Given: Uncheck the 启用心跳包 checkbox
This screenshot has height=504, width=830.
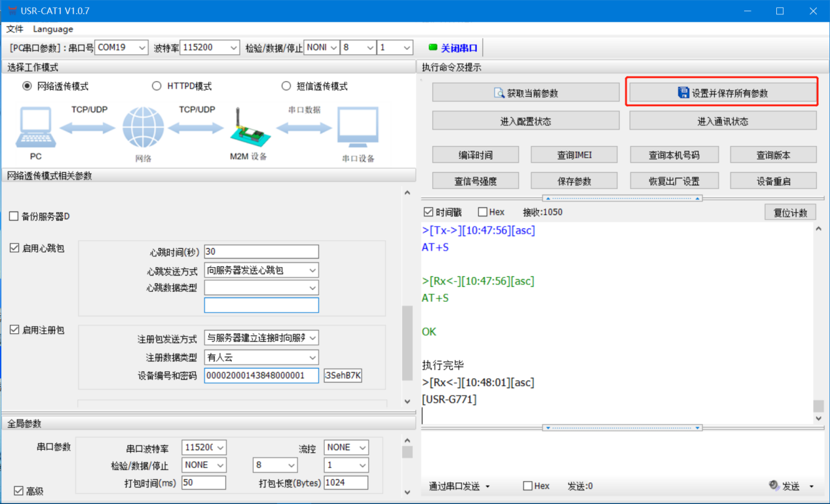Looking at the screenshot, I should (x=14, y=248).
